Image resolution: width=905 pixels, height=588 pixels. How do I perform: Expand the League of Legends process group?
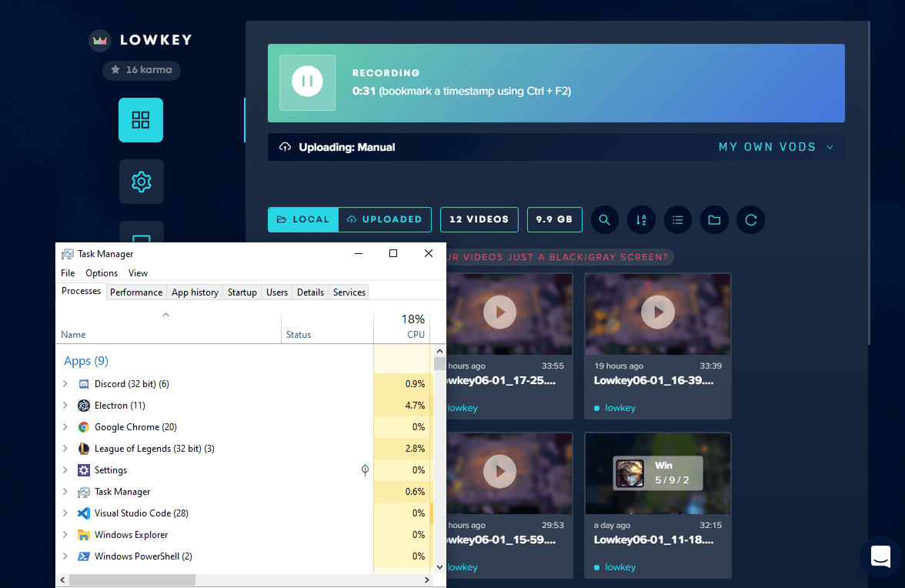(x=65, y=449)
